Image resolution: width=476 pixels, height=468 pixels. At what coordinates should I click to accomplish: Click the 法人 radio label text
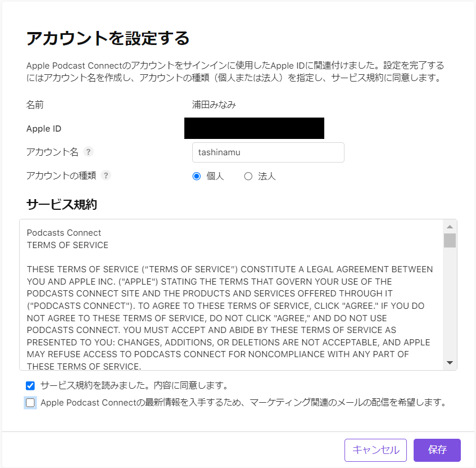click(x=267, y=176)
